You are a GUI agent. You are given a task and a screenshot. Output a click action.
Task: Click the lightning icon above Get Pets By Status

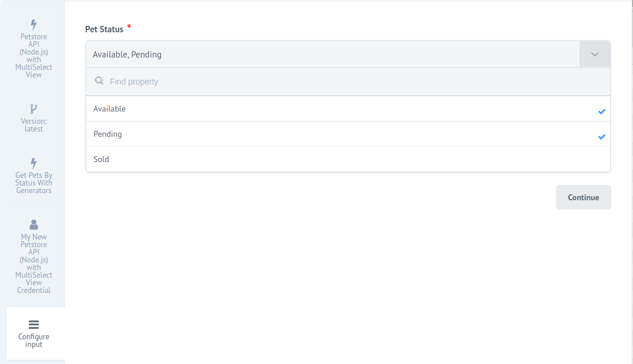point(34,163)
